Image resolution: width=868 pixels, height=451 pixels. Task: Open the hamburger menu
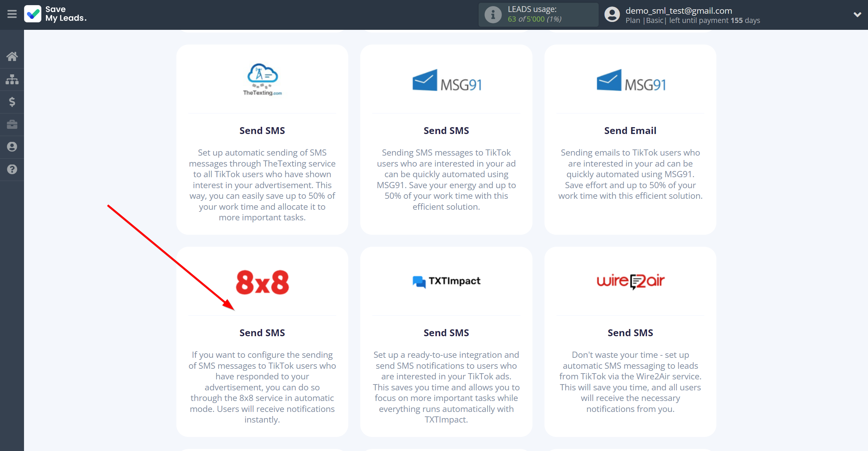click(x=12, y=14)
